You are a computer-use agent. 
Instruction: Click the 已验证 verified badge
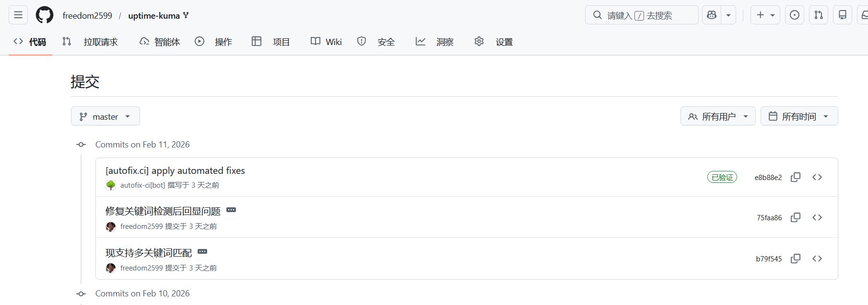point(722,177)
